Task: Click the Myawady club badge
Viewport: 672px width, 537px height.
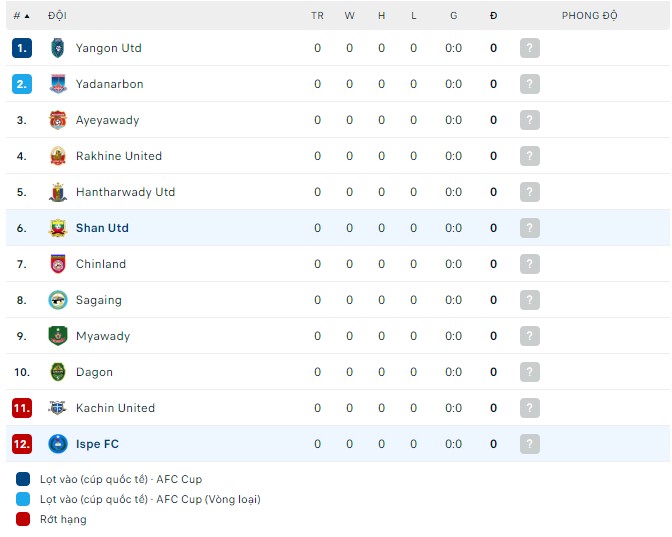Action: (57, 336)
